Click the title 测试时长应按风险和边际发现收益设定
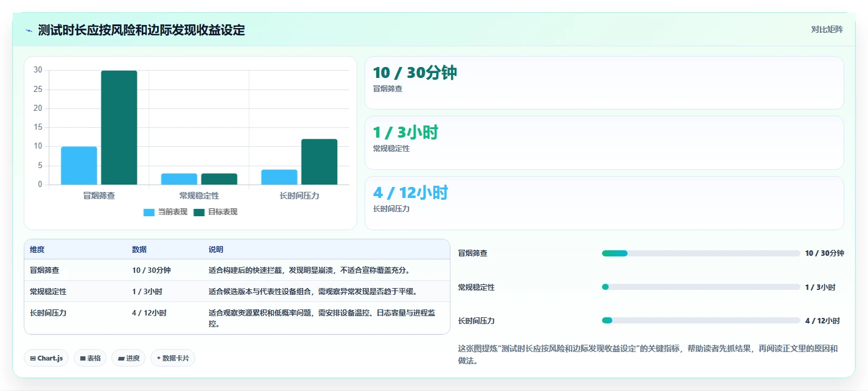The height and width of the screenshot is (391, 868). (141, 30)
